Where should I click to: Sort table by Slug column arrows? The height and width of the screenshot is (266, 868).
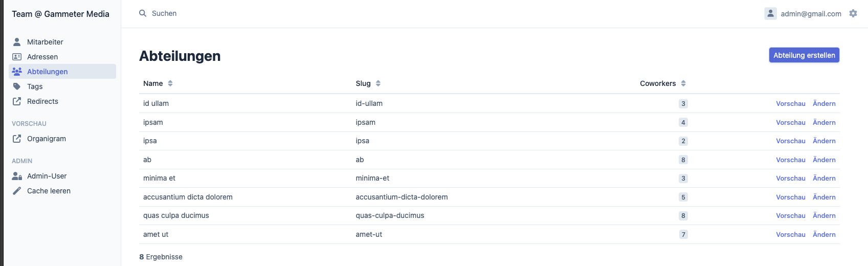[x=378, y=83]
